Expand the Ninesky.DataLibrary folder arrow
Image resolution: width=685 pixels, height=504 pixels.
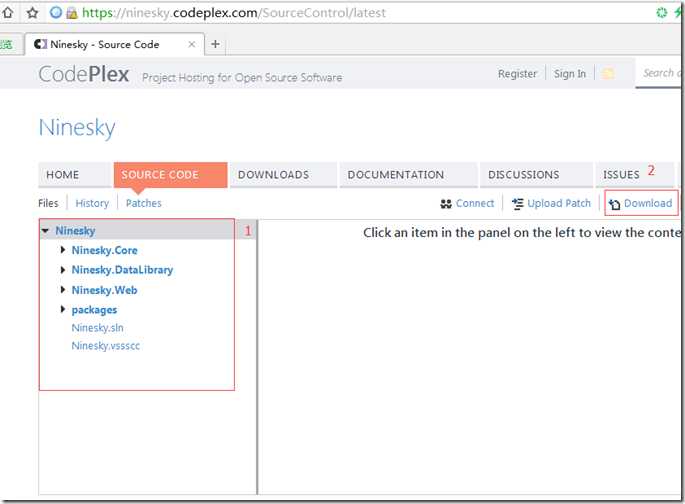63,269
